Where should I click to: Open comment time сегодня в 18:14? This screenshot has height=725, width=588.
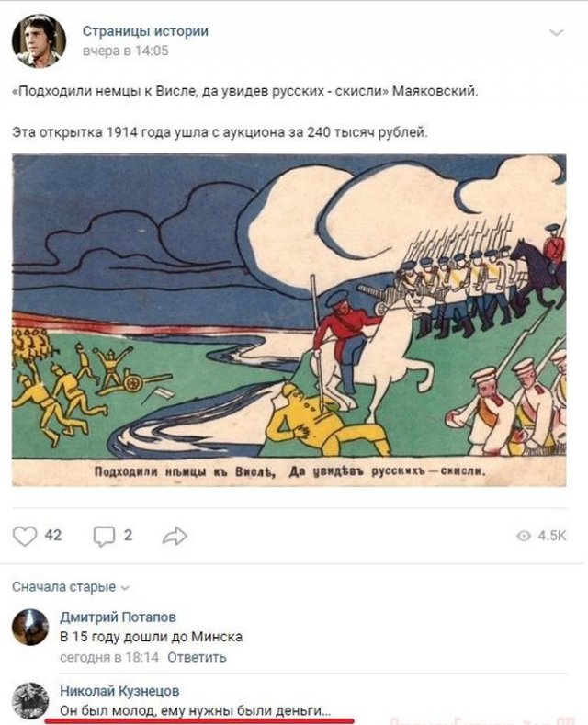109,657
